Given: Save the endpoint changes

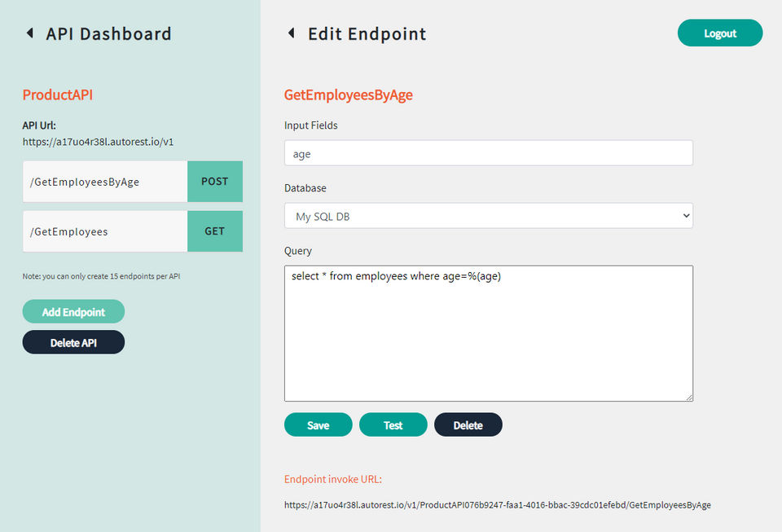Looking at the screenshot, I should [x=318, y=425].
